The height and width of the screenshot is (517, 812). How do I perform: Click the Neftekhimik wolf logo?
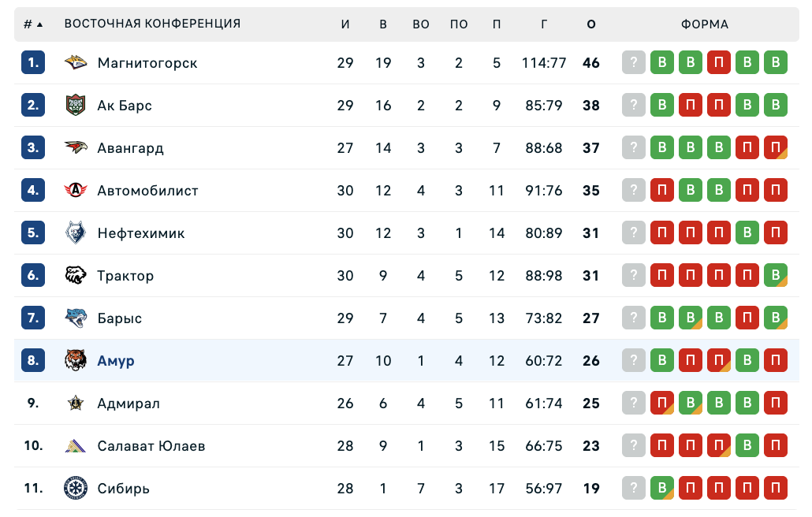tap(76, 233)
